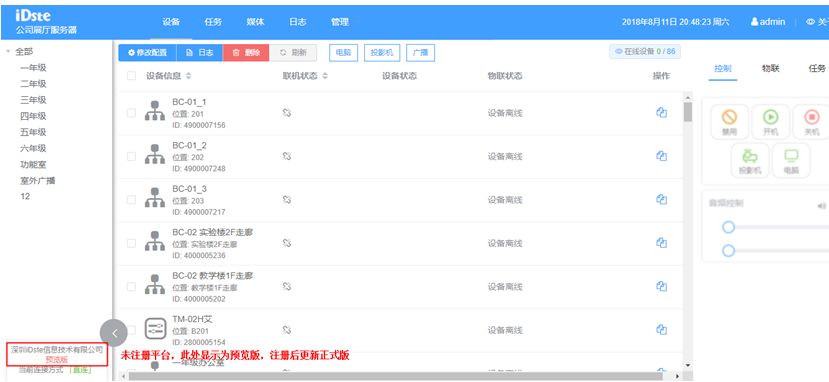This screenshot has width=829, height=382.
Task: Tick checkbox for BC-02 教学楼1F走廊
Action: coord(131,286)
